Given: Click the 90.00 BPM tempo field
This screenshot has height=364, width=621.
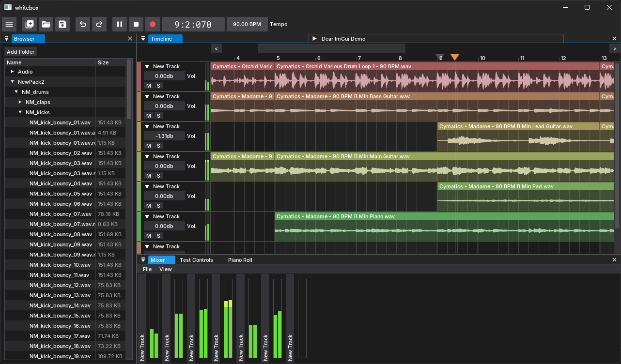Looking at the screenshot, I should click(247, 24).
